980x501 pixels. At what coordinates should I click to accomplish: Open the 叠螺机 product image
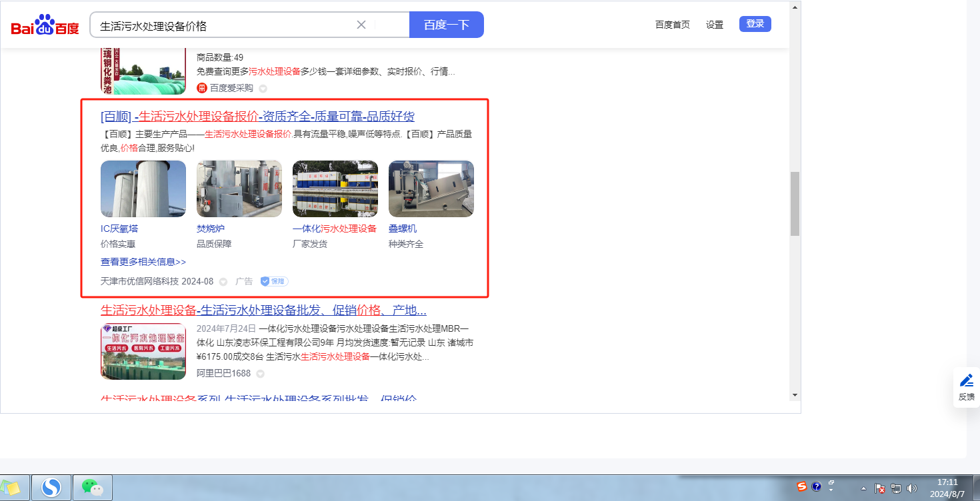[431, 189]
